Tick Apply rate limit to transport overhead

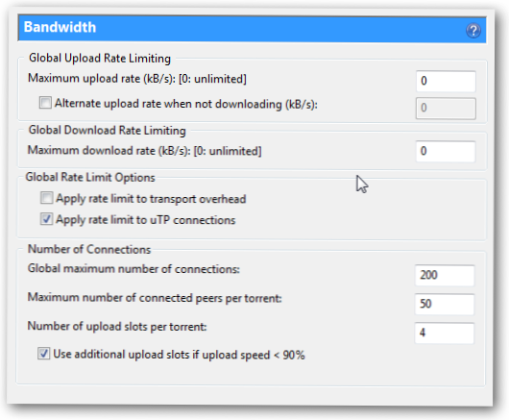[46, 197]
